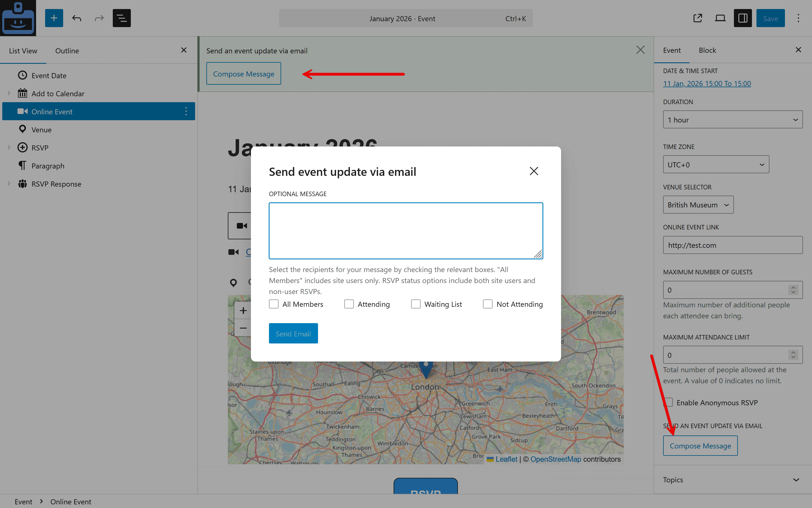Viewport: 812px width, 508px height.
Task: Open the 11 Jan, 2026 date link
Action: point(707,83)
